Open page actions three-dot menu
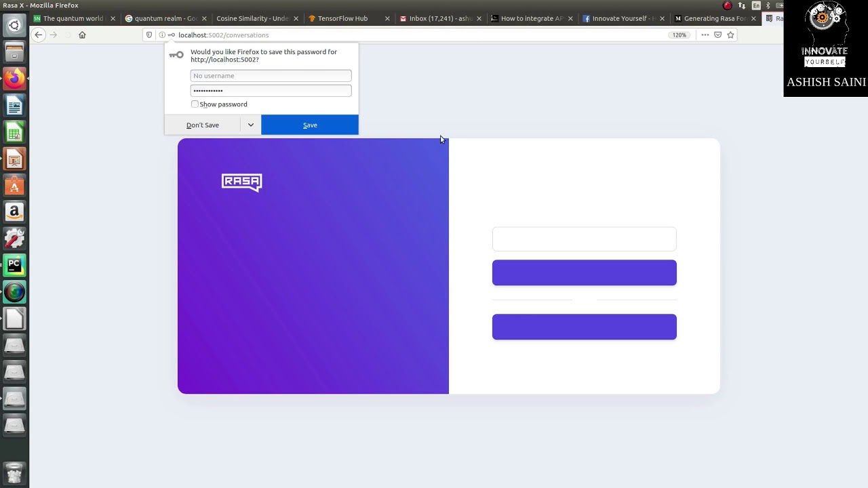The image size is (868, 488). 705,35
